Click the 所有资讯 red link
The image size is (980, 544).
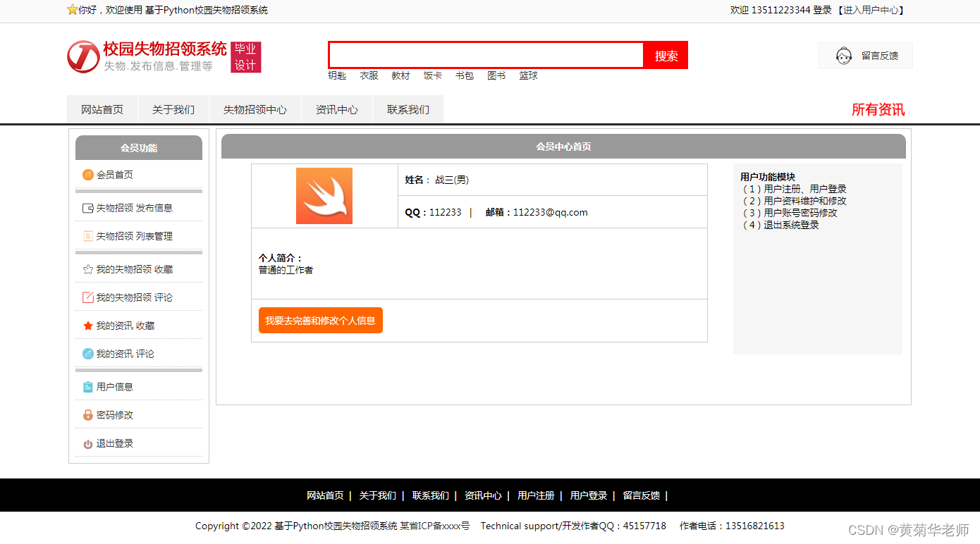coord(878,110)
